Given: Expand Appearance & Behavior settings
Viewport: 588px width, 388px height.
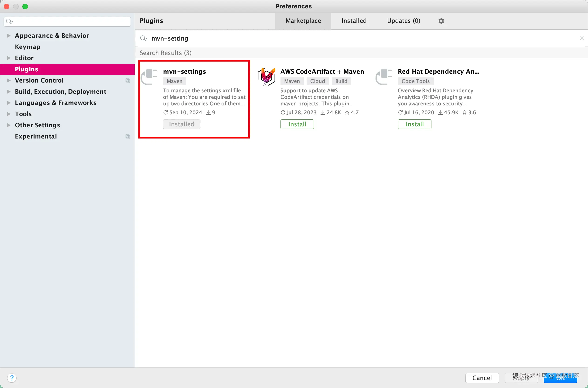Looking at the screenshot, I should pos(9,36).
